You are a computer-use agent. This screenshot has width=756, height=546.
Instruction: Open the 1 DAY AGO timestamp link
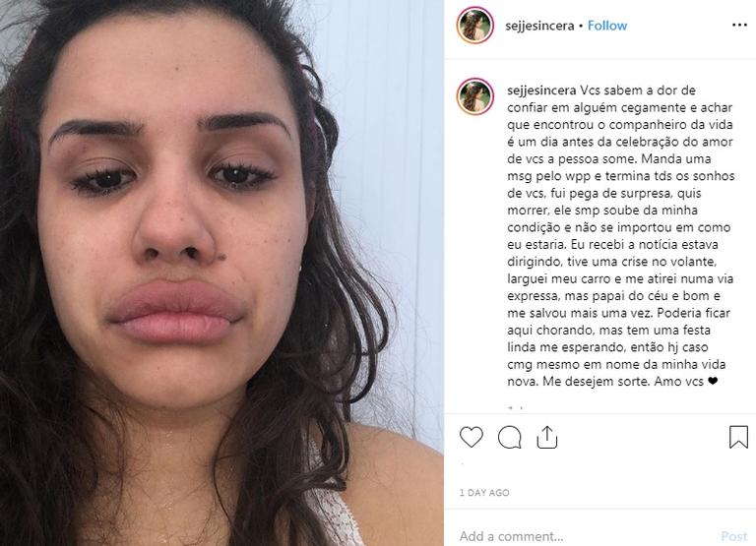[484, 493]
